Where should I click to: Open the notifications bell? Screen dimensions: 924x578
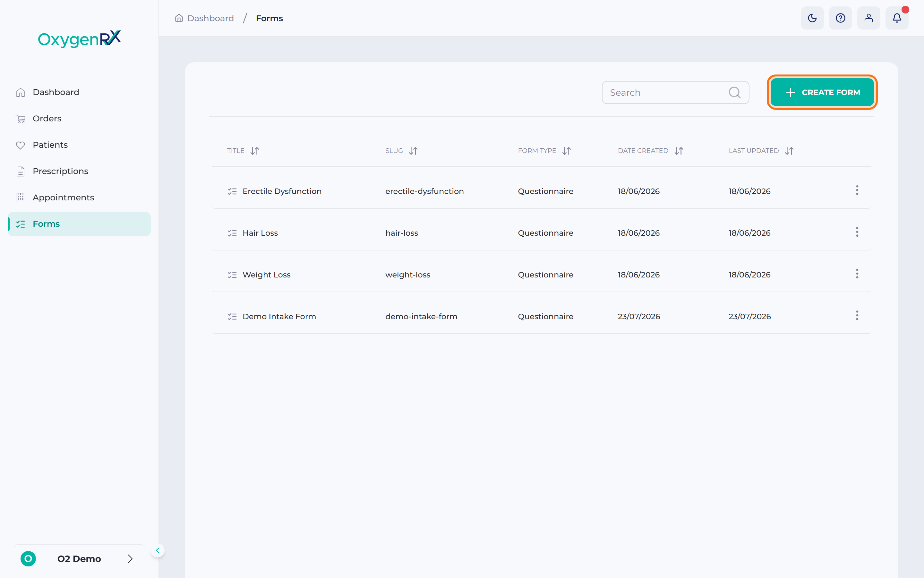point(897,18)
